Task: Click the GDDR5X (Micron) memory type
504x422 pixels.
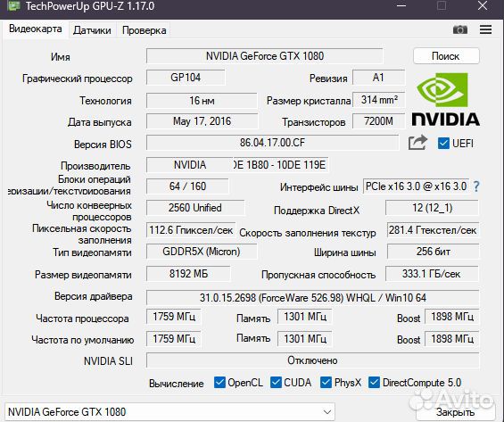Action: tap(202, 252)
